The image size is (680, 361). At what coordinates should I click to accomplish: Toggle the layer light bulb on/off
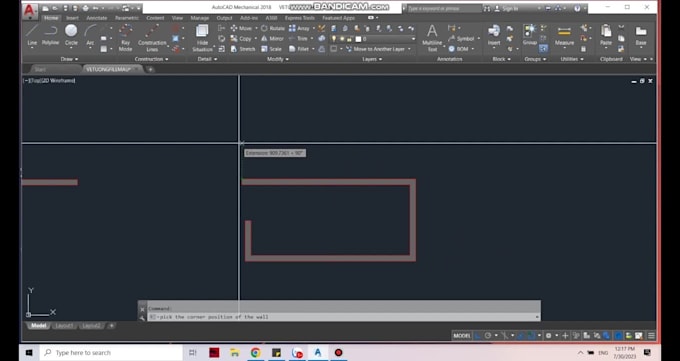coord(333,39)
